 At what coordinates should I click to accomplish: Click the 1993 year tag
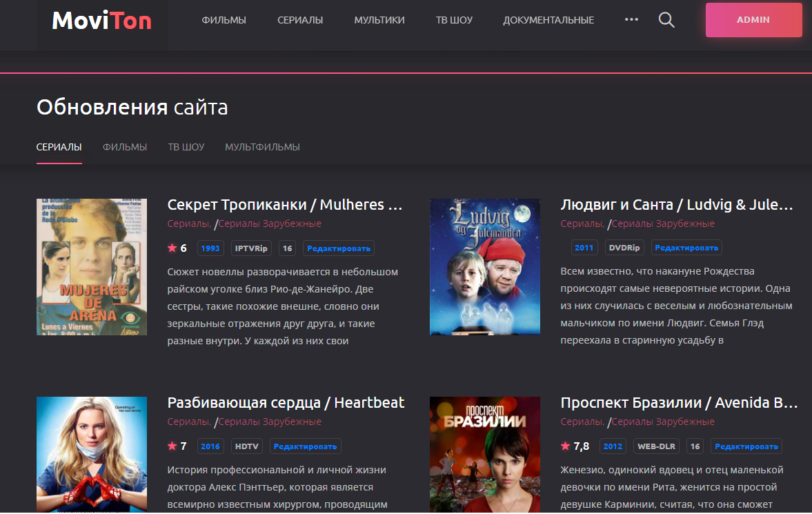tap(210, 248)
